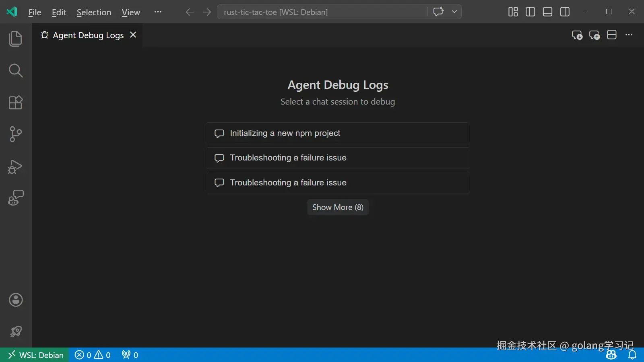The width and height of the screenshot is (644, 362).
Task: Toggle the bottom panel visibility
Action: pyautogui.click(x=547, y=12)
